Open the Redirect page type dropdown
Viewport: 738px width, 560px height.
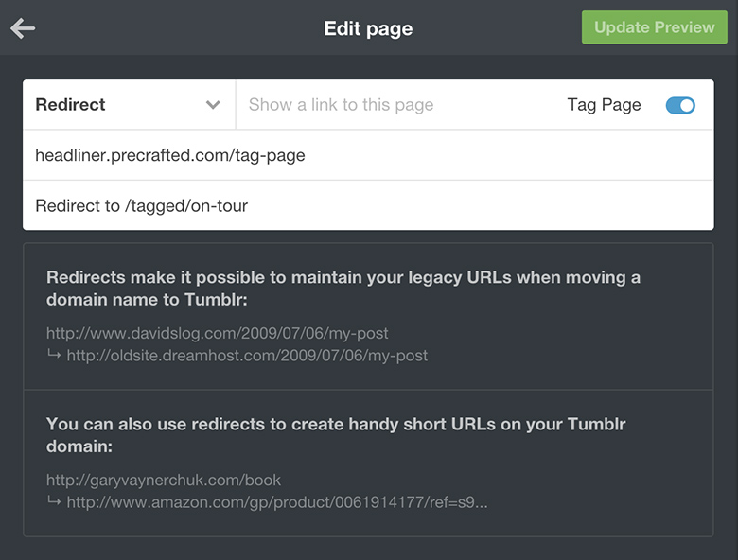[x=128, y=105]
